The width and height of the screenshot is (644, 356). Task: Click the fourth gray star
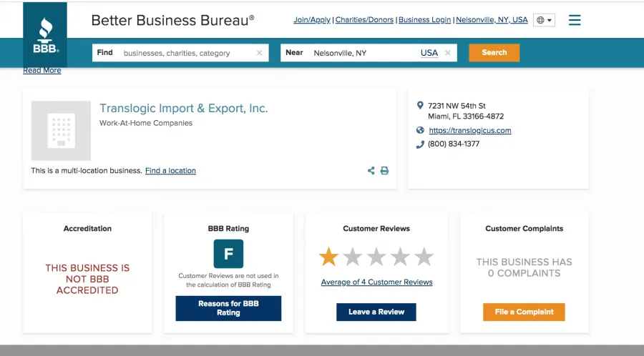(400, 257)
